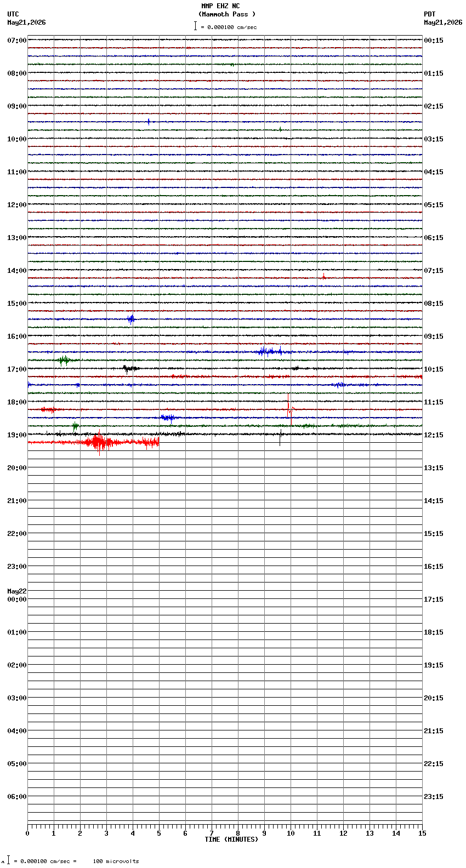Click the '04:00' UTC time label

(17, 731)
